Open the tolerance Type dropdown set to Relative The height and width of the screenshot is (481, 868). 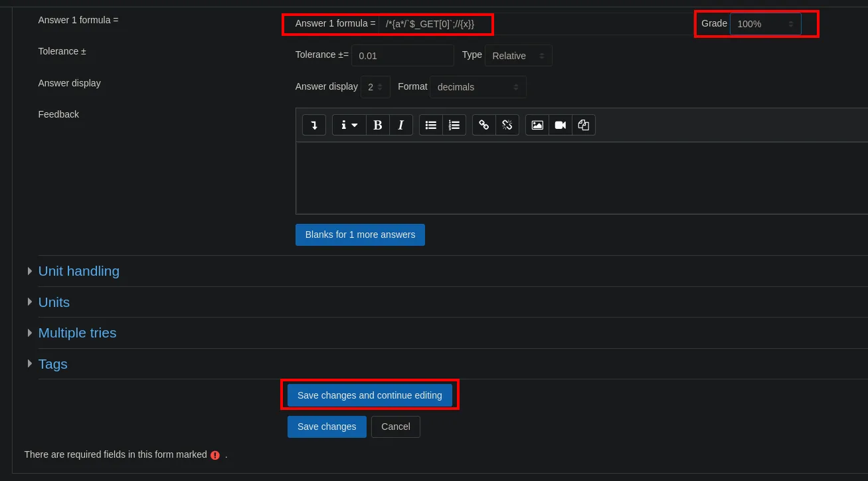[519, 56]
